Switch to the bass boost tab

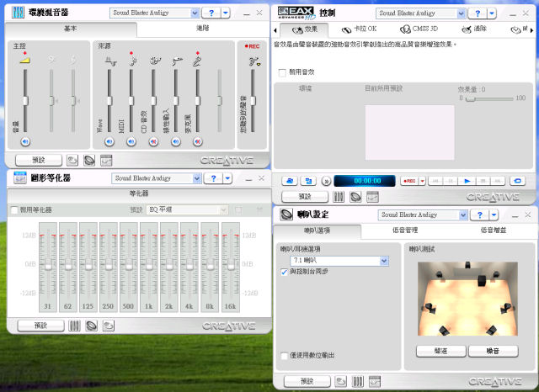point(494,230)
